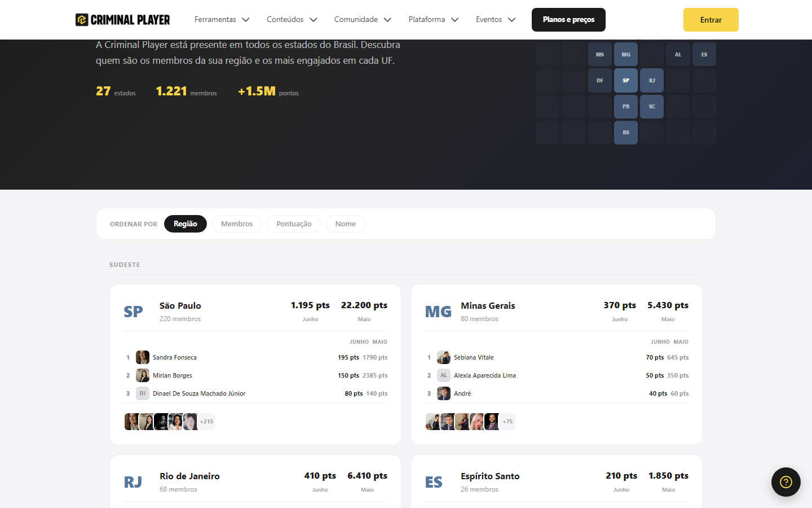Open the São Paulo state title

tap(180, 305)
